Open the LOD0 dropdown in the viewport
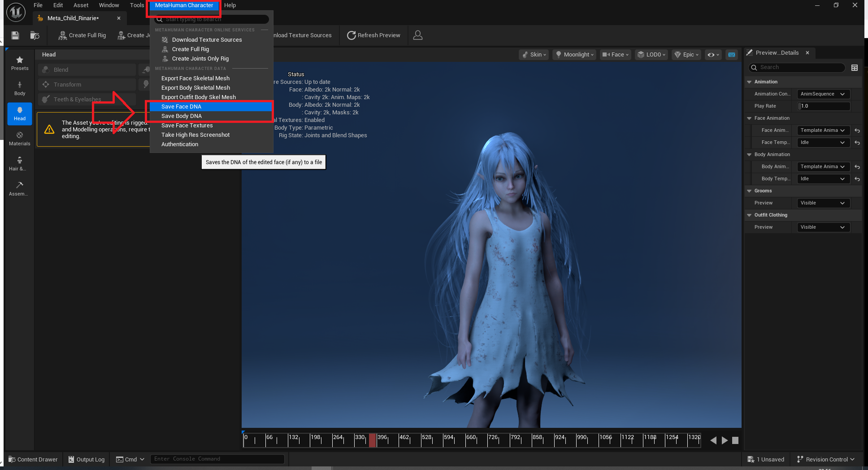Image resolution: width=868 pixels, height=470 pixels. tap(651, 54)
